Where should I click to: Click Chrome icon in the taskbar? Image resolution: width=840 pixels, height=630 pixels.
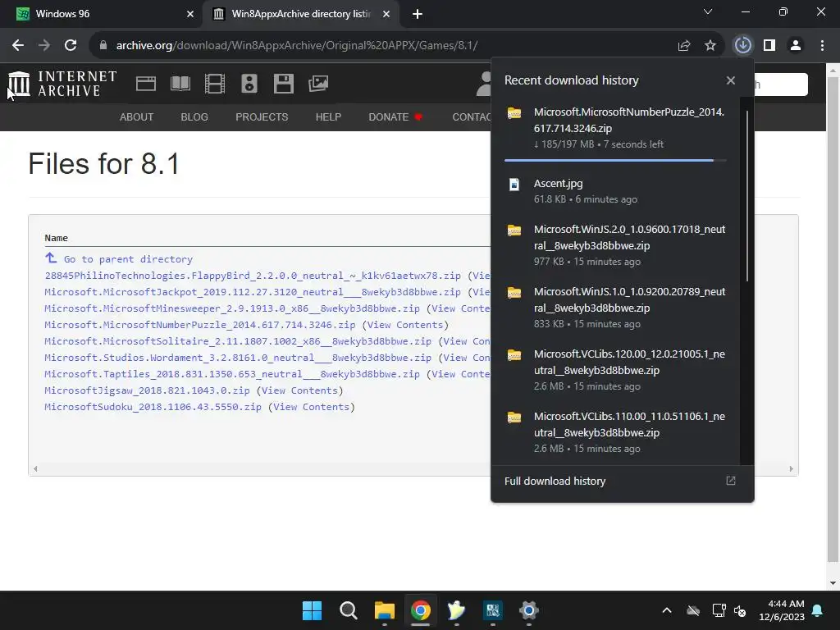click(x=421, y=610)
